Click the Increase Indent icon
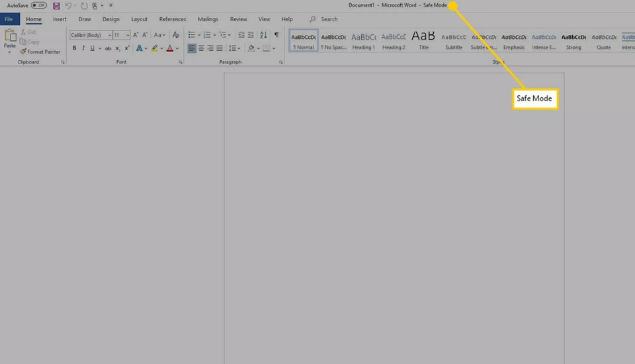 pos(251,35)
